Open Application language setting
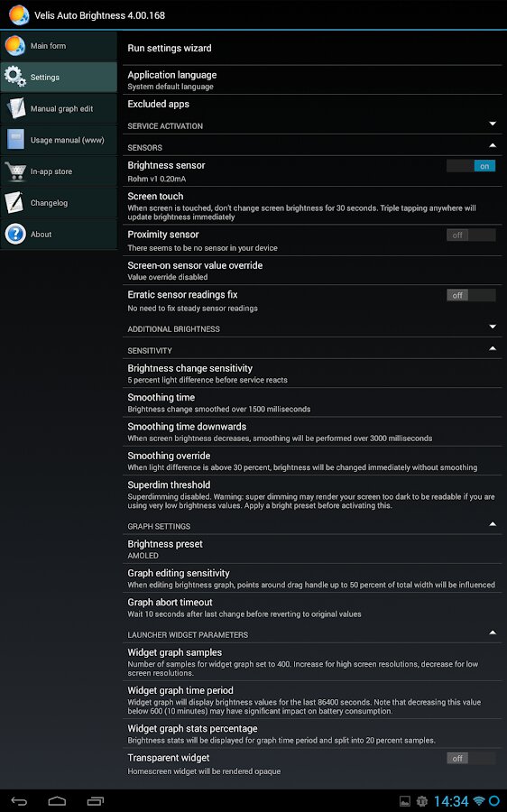 pos(313,80)
